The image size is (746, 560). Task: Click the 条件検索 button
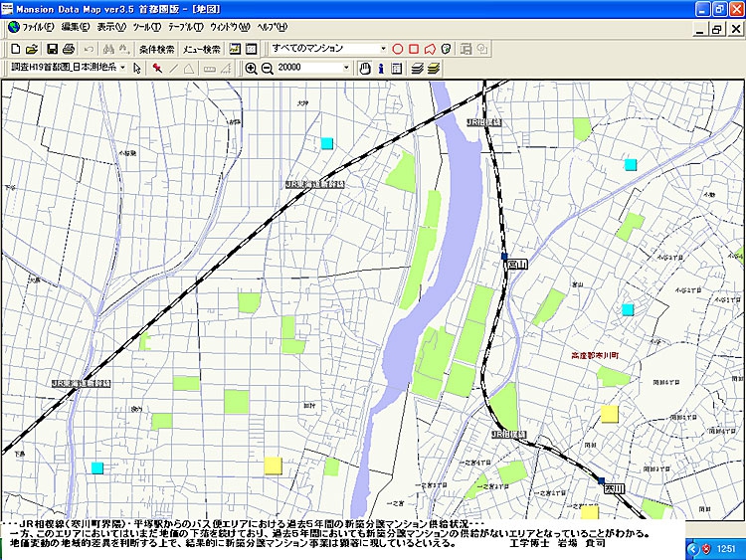coord(156,49)
